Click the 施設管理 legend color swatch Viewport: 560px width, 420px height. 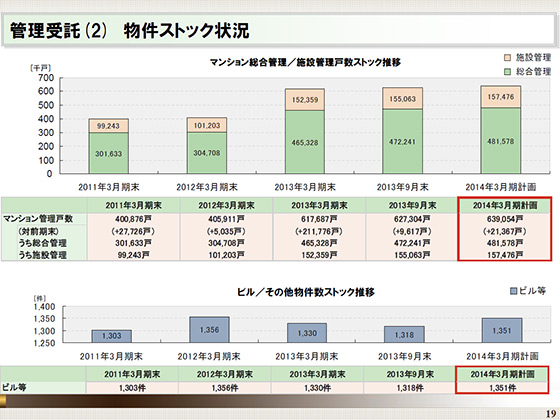tap(507, 58)
